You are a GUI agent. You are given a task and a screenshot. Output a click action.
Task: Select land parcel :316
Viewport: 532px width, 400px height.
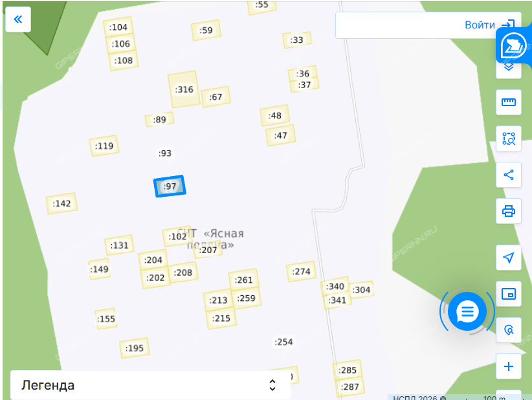point(184,89)
